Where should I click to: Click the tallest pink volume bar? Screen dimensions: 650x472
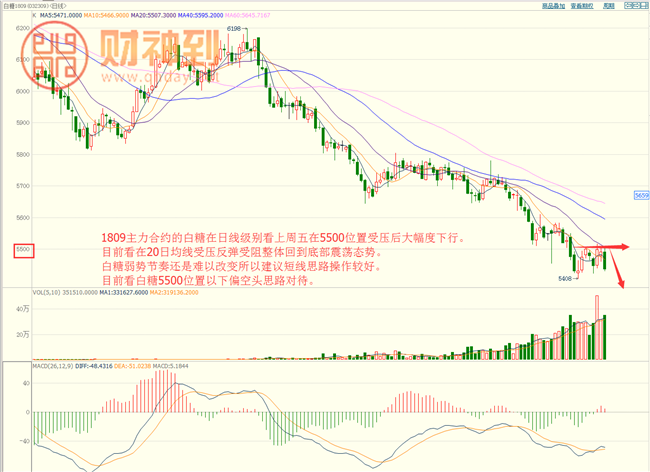tap(597, 327)
